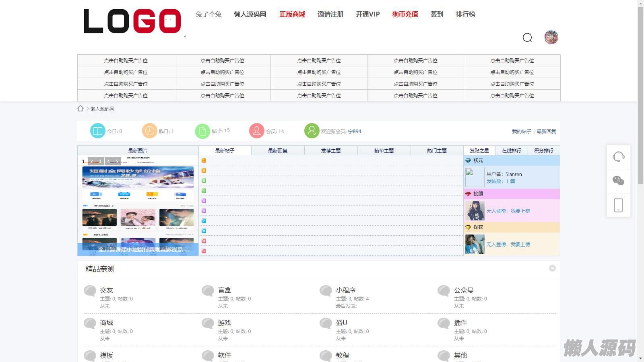Viewport: 644px width, 362px height.
Task: Select the 热门主题 tab
Action: point(437,150)
